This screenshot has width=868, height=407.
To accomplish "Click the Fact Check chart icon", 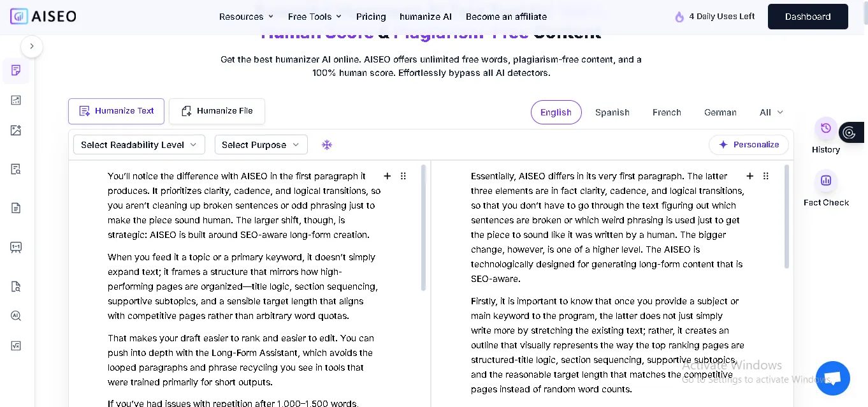I will pos(826,181).
